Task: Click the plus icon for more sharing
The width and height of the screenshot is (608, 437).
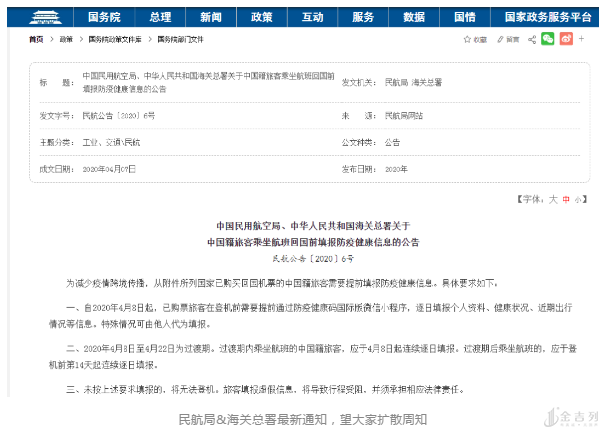Action: point(584,39)
